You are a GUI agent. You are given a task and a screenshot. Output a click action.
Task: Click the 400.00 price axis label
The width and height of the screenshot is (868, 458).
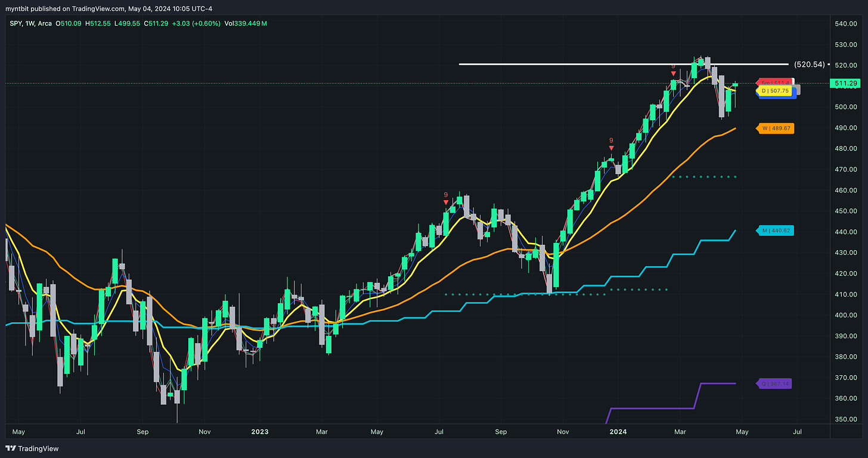pyautogui.click(x=845, y=316)
